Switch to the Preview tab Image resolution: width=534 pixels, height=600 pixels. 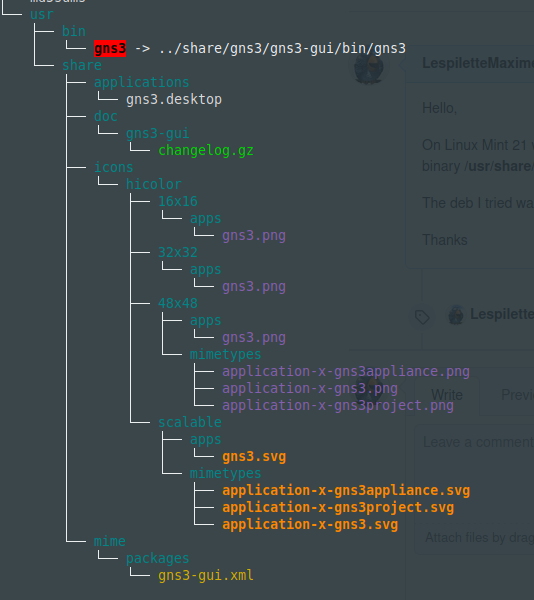tap(518, 395)
